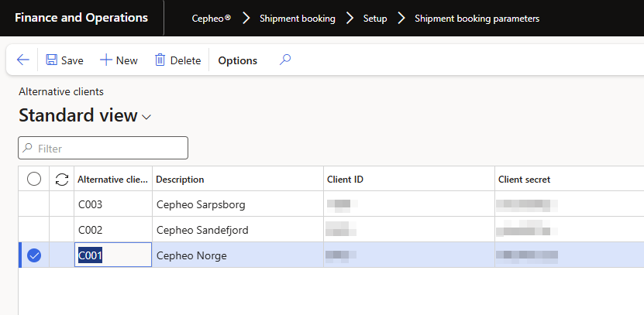This screenshot has width=644, height=315.
Task: Click the C001 alternative client cell
Action: click(x=112, y=255)
